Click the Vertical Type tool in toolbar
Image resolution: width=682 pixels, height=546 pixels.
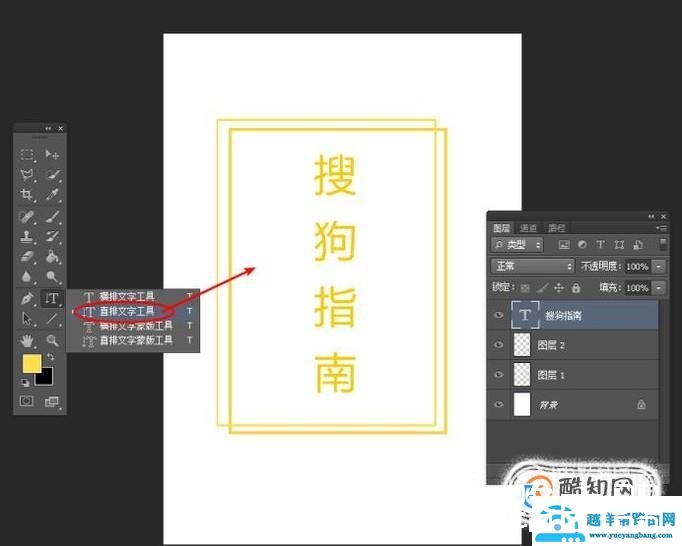(52, 298)
